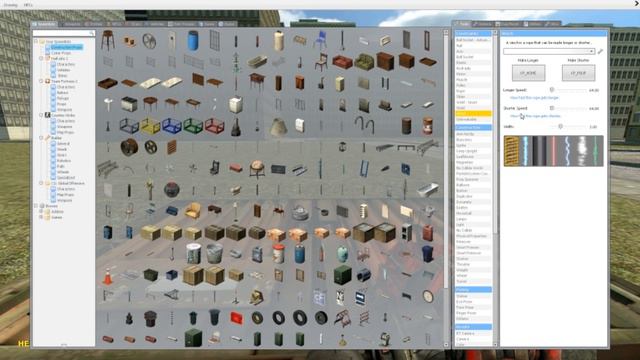Spawn the red couch prop
The height and width of the screenshot is (360, 640).
point(342,62)
